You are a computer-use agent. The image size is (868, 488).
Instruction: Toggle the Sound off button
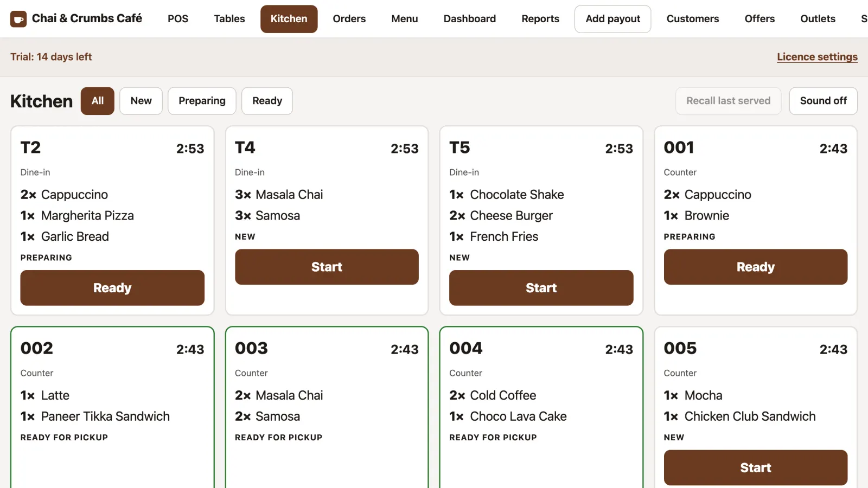823,101
